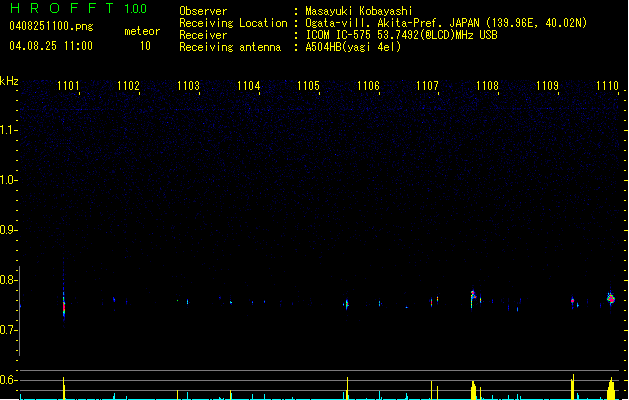Click the 1107 time axis marker
This screenshot has width=629, height=400.
point(427,86)
